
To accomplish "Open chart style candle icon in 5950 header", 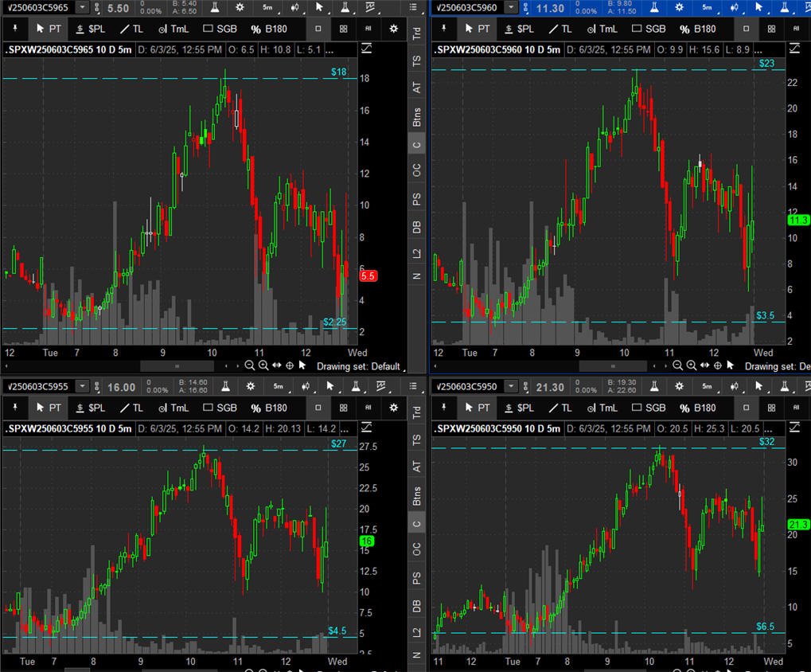I will 735,386.
